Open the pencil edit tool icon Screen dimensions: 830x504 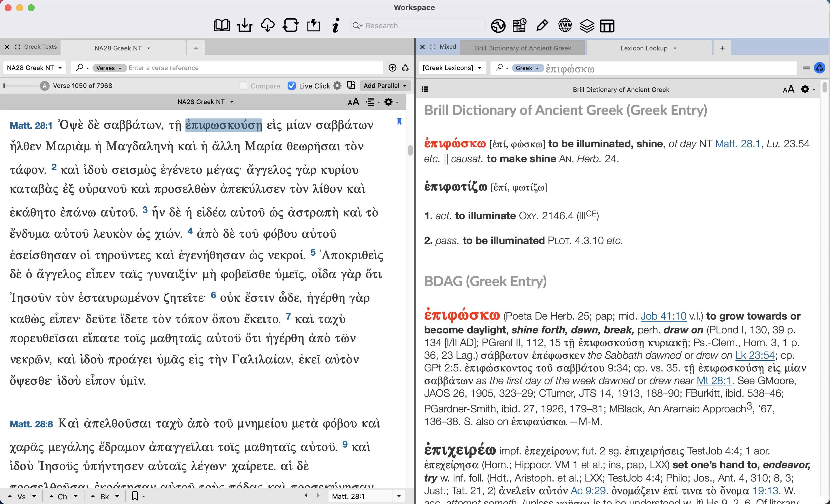(x=542, y=26)
